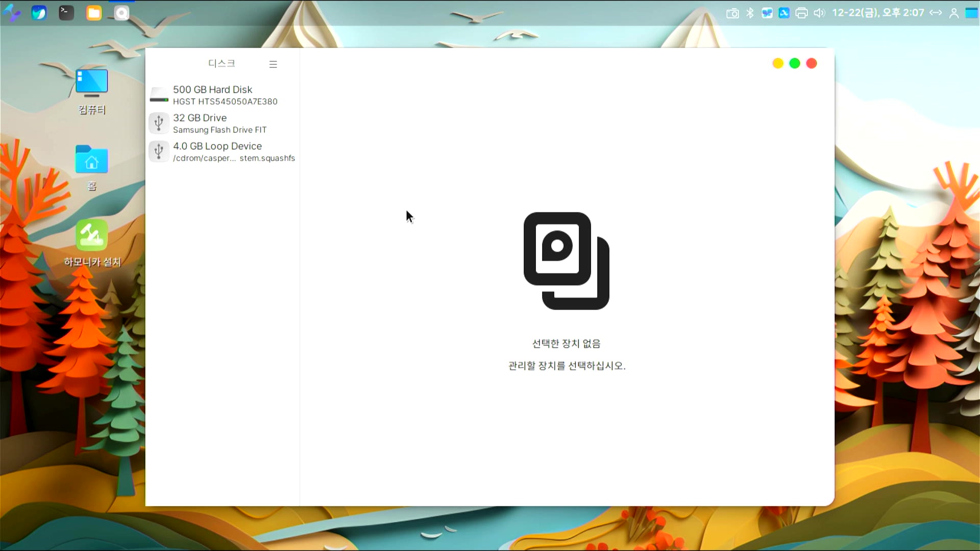Select the 500 GB Hard Disk entry
This screenshot has width=980, height=551.
[223, 95]
